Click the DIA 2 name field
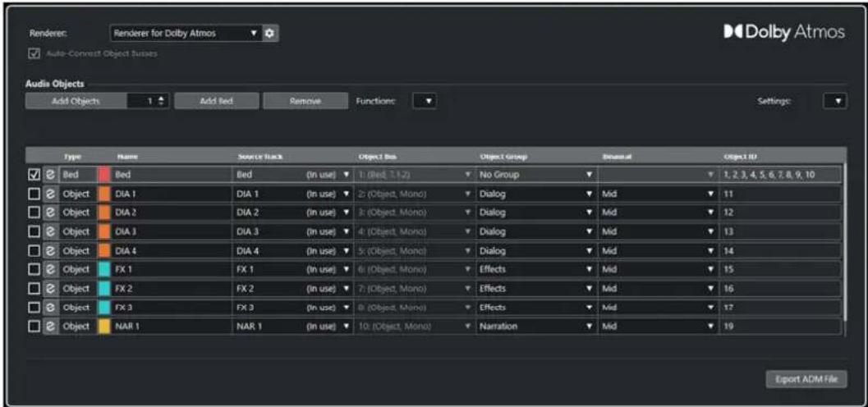The width and height of the screenshot is (868, 407). 171,213
